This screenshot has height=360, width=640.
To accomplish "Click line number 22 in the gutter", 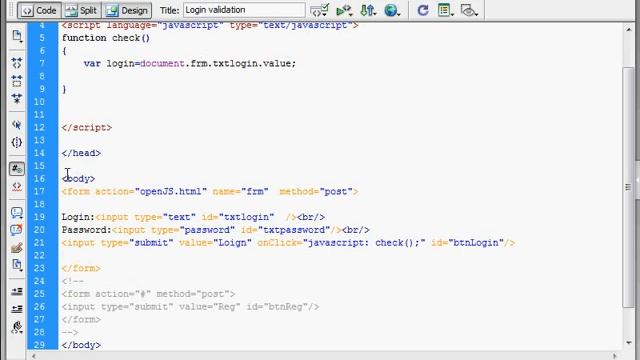I will [39, 256].
